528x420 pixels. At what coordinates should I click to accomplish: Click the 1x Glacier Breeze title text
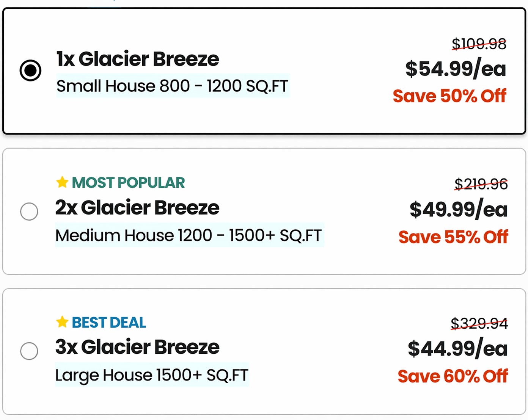click(x=137, y=59)
